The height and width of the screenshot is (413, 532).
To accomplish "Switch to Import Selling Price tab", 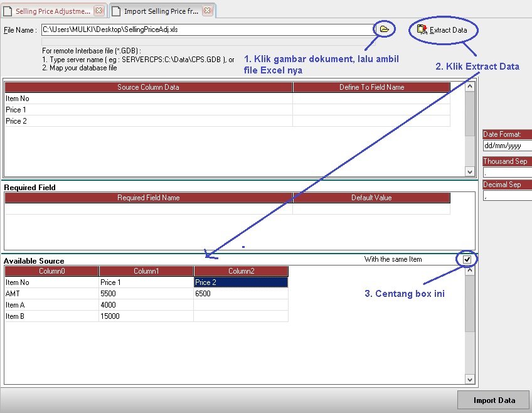I will coord(161,11).
